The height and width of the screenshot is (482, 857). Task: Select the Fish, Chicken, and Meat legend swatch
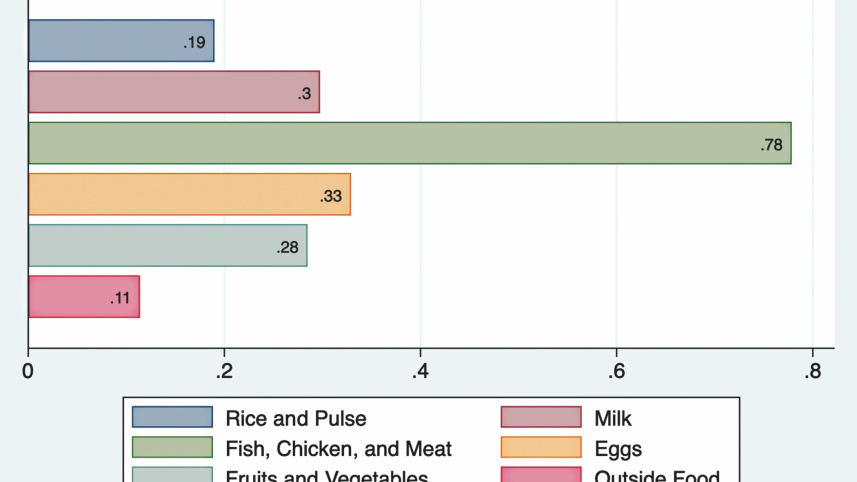[x=172, y=448]
